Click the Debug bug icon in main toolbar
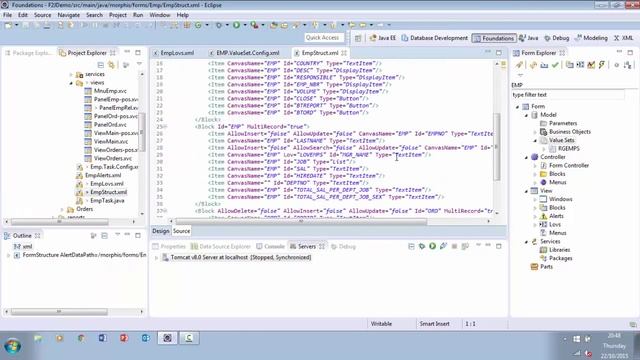The image size is (640, 360). (219, 25)
